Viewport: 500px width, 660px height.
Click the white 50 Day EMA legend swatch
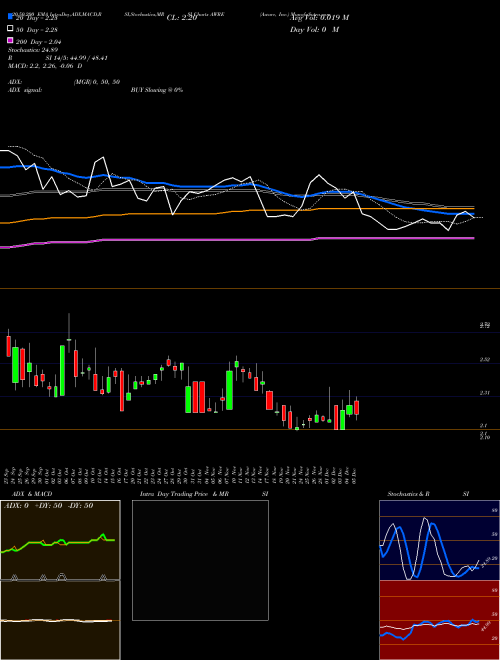(x=10, y=29)
